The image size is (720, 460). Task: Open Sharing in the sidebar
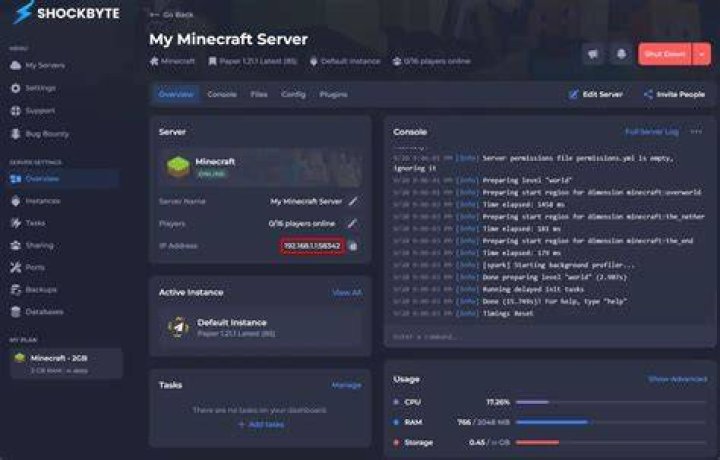[31, 246]
